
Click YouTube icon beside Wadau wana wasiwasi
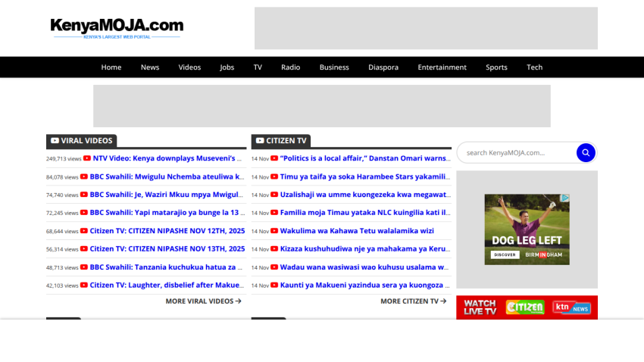[x=274, y=267]
